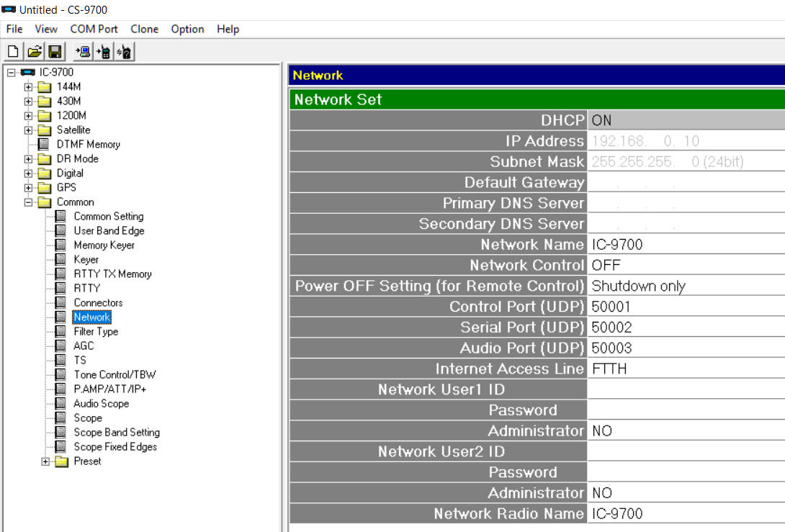The height and width of the screenshot is (532, 785).
Task: Click the Scope Band Setting page icon
Action: [60, 433]
